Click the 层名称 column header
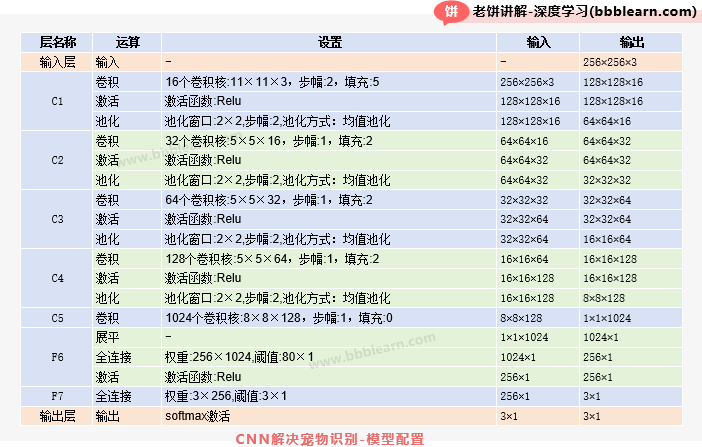The height and width of the screenshot is (447, 702). coord(57,42)
